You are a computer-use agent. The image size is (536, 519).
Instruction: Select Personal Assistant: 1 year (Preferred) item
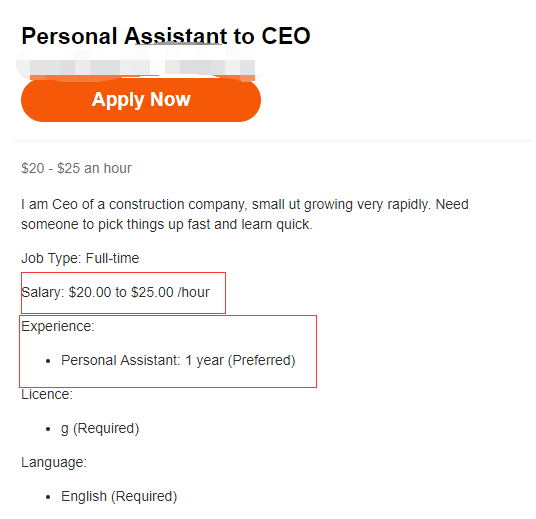pyautogui.click(x=178, y=360)
